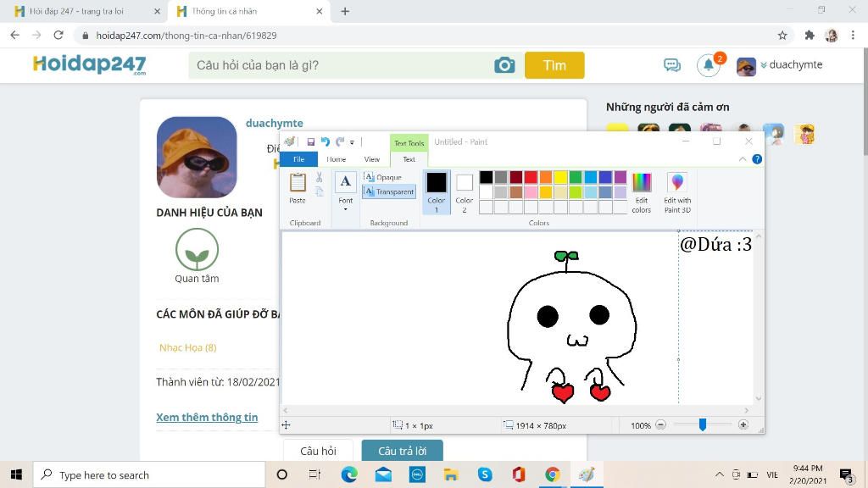Open Mail app from the taskbar

pos(383,474)
